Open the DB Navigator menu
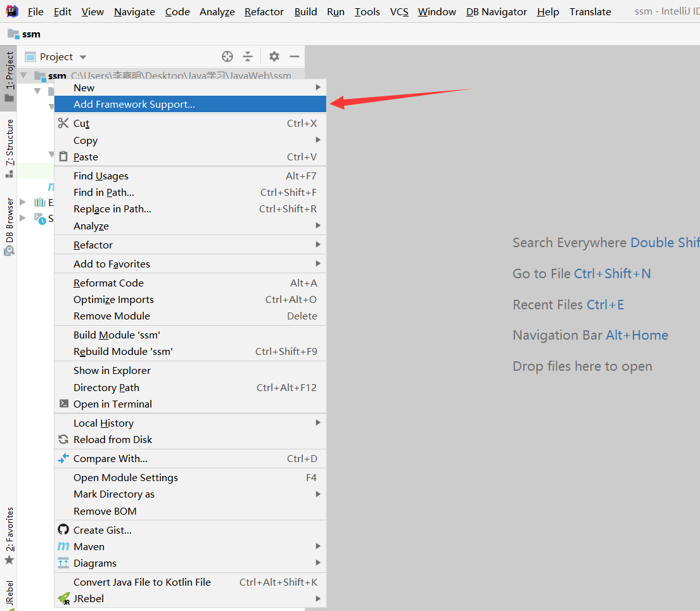700x611 pixels. [x=497, y=11]
